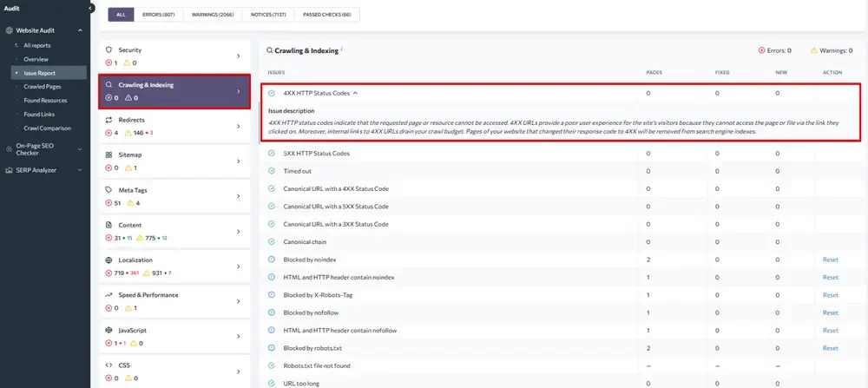The width and height of the screenshot is (868, 388).
Task: Expand the SERP Analyzer menu
Action: [80, 170]
